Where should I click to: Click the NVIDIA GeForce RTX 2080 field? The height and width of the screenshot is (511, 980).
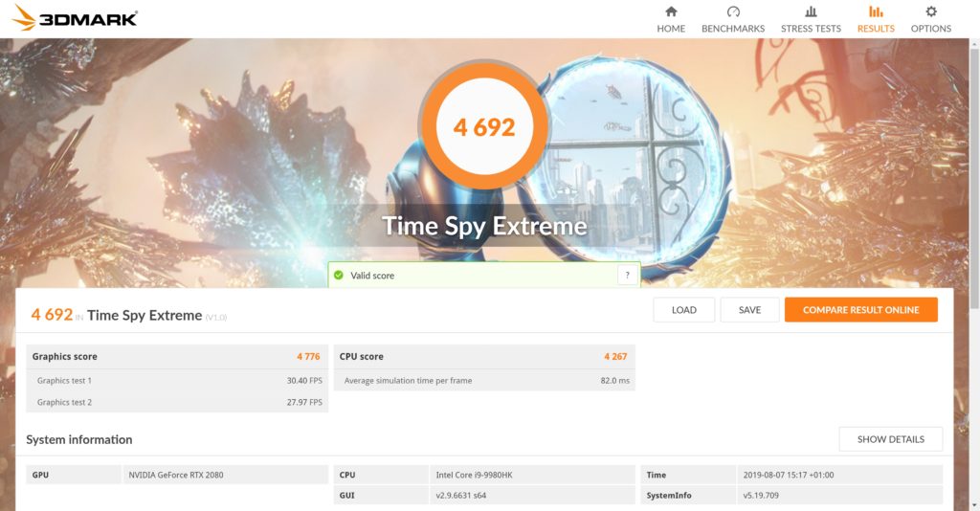click(x=226, y=475)
